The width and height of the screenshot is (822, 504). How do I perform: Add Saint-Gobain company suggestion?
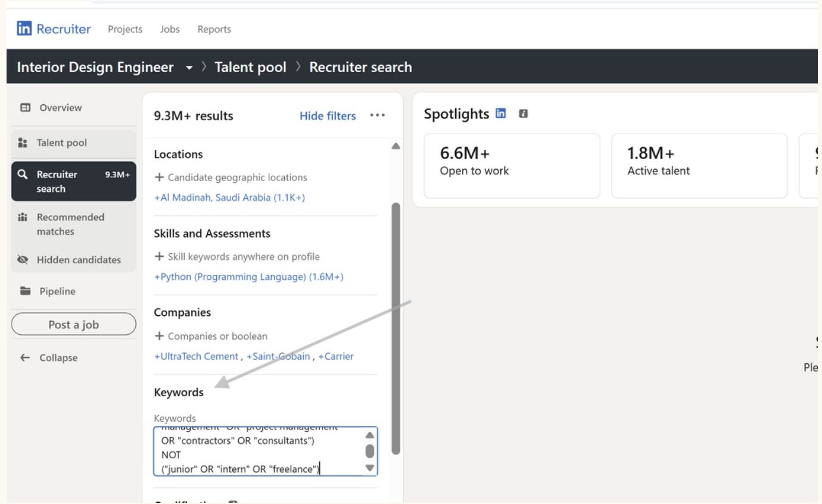(x=278, y=356)
